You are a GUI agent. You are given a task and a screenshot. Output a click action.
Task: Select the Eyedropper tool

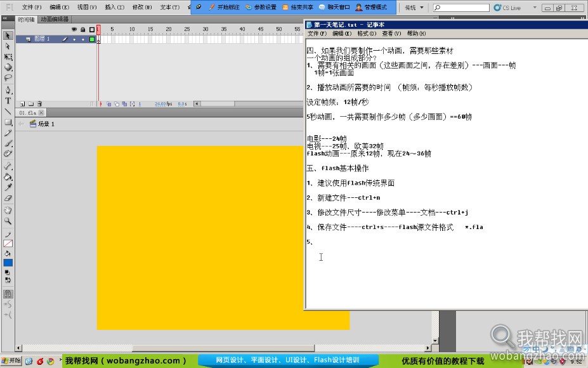[x=8, y=187]
